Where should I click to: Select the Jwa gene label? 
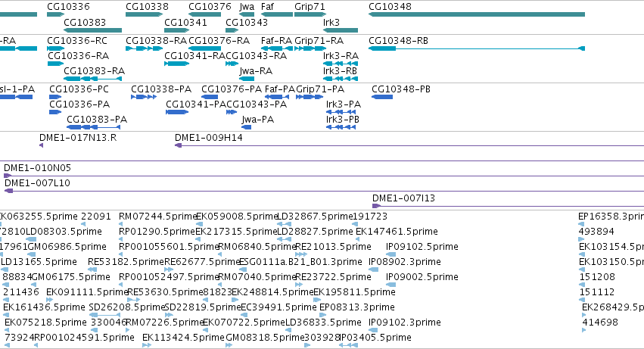(247, 7)
